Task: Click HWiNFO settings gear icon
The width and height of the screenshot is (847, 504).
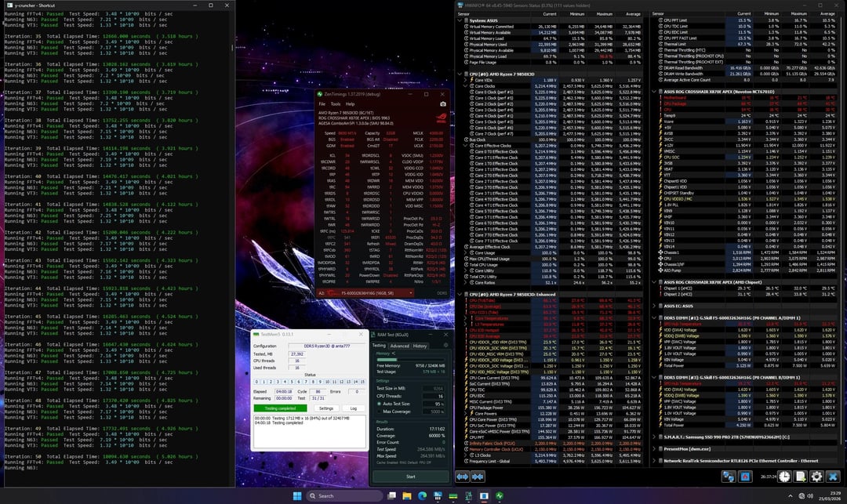Action: click(x=816, y=477)
